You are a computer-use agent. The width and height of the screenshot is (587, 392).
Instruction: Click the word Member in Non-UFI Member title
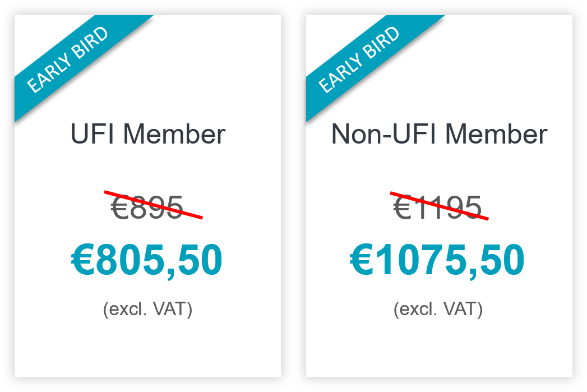click(496, 135)
